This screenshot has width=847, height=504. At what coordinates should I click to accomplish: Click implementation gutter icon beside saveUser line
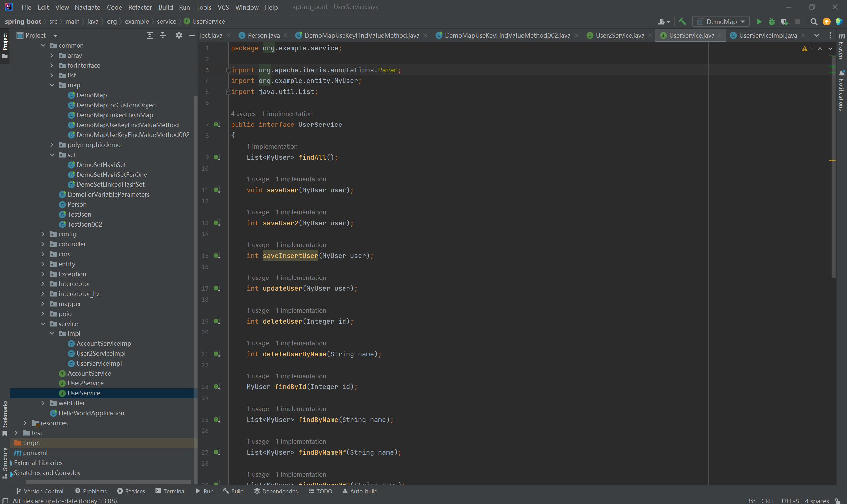(217, 190)
